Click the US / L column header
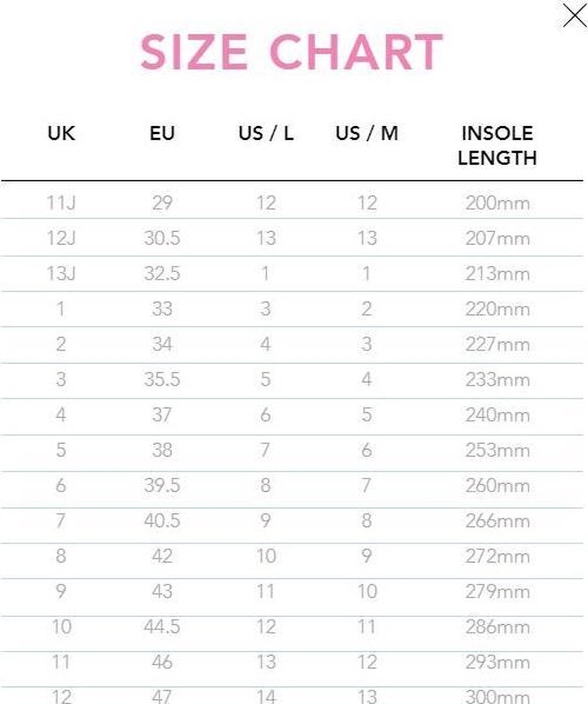 tap(266, 134)
